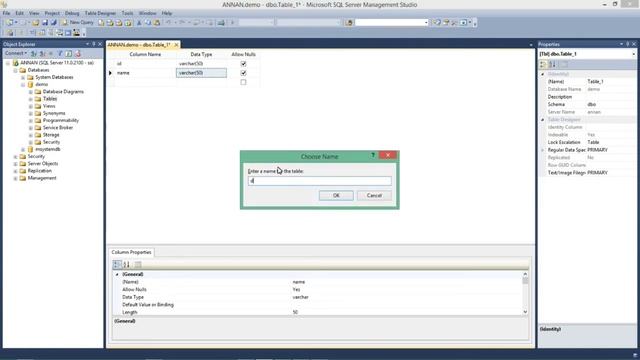Click the Alphabetical sort icon in Properties panel

552,64
